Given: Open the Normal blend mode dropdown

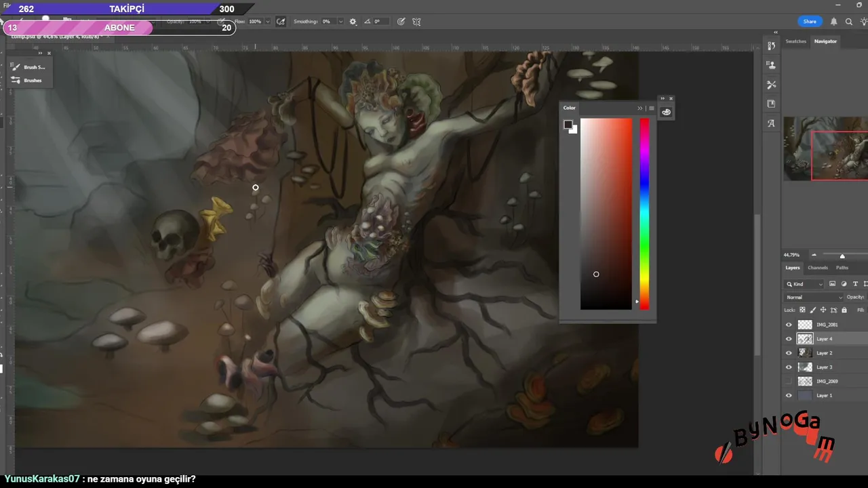Looking at the screenshot, I should pyautogui.click(x=814, y=297).
